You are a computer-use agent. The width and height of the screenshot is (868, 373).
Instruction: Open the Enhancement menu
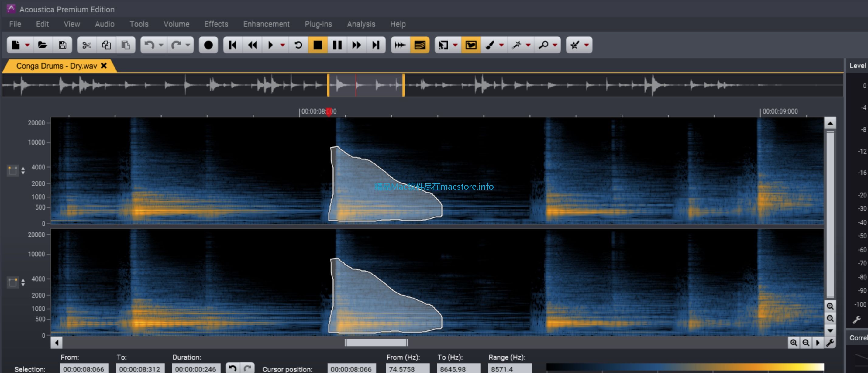click(x=266, y=24)
